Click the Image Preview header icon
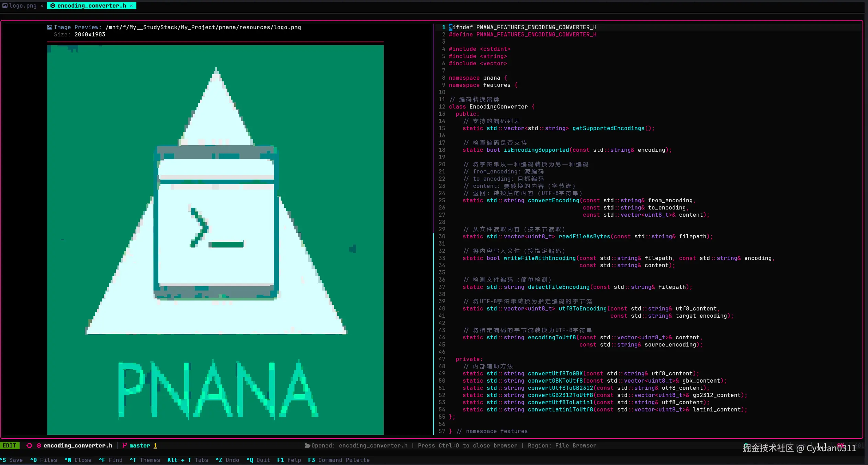 tap(49, 27)
